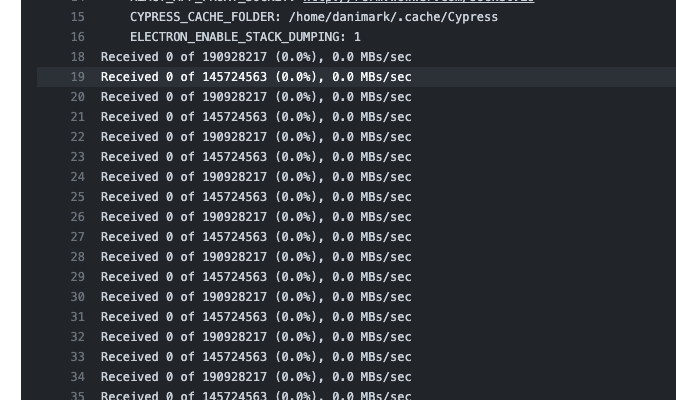Click line number 21 in the log
This screenshot has width=676, height=400.
coord(78,117)
